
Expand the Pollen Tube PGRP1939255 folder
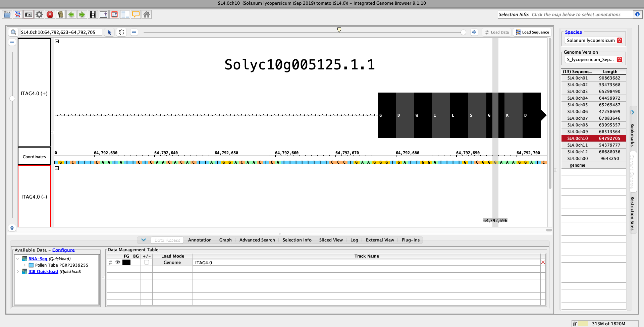[x=24, y=265]
